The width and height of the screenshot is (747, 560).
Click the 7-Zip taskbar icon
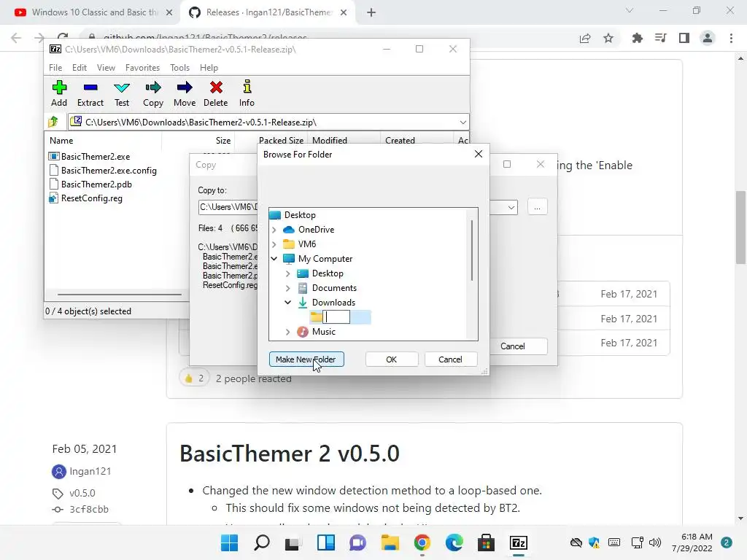click(x=519, y=542)
